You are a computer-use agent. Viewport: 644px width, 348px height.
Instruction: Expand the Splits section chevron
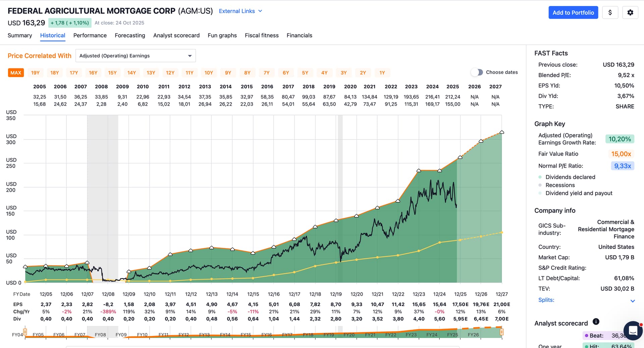pyautogui.click(x=632, y=301)
